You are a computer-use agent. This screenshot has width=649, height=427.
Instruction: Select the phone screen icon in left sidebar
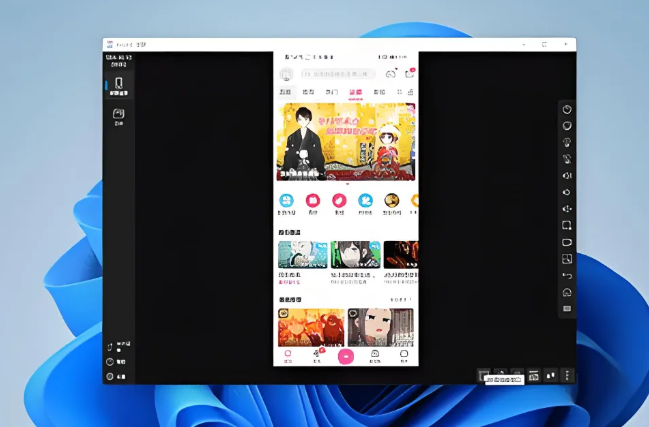pos(119,86)
